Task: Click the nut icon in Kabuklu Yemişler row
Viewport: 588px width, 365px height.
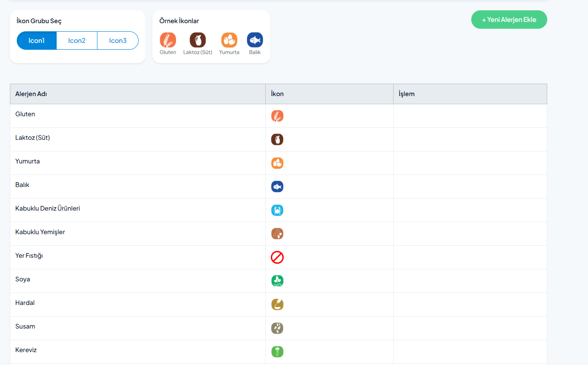Action: coord(277,234)
